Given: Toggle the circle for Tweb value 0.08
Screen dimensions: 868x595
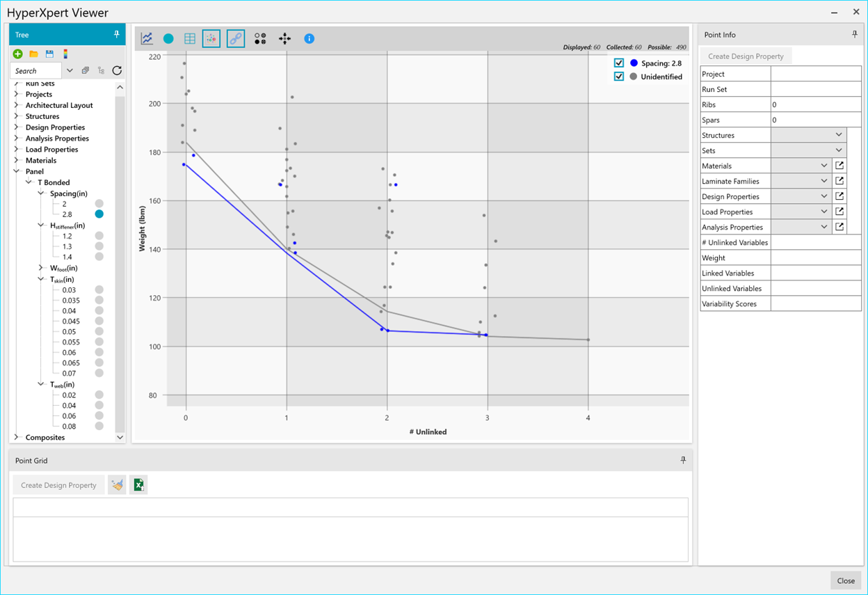Looking at the screenshot, I should [x=99, y=427].
